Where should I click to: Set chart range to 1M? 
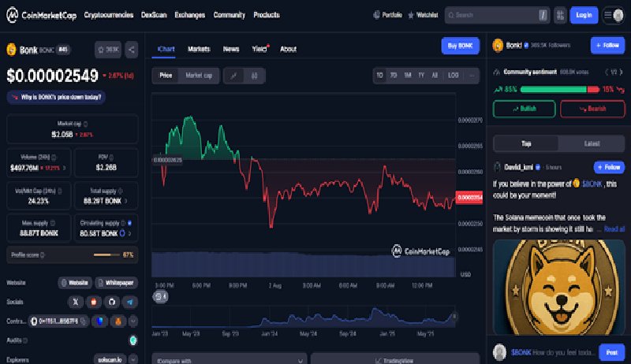[408, 76]
